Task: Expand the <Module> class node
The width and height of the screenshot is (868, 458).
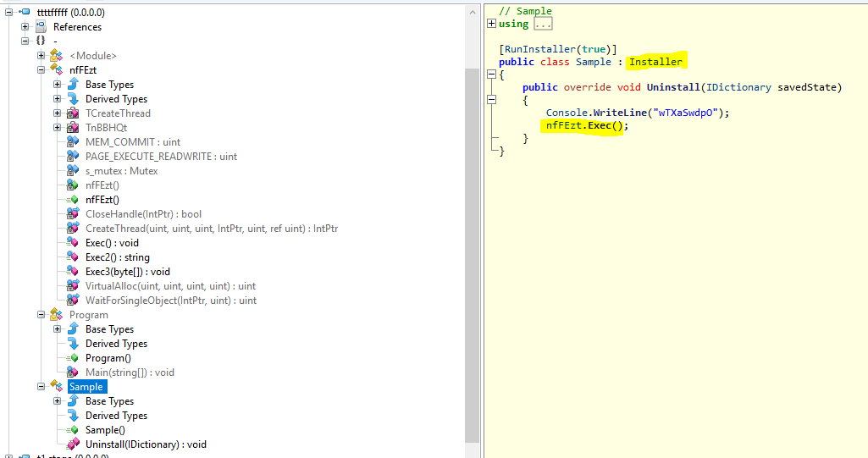Action: click(x=41, y=55)
